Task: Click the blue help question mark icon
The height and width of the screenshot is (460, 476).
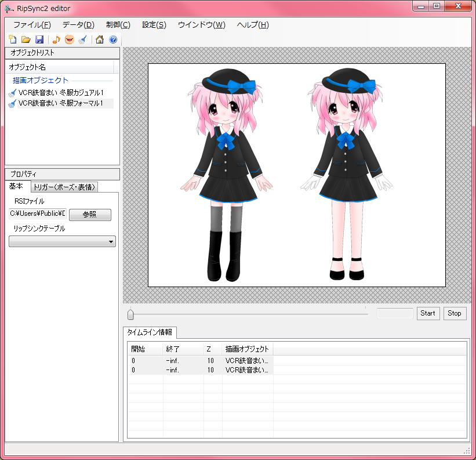Action: pyautogui.click(x=113, y=39)
